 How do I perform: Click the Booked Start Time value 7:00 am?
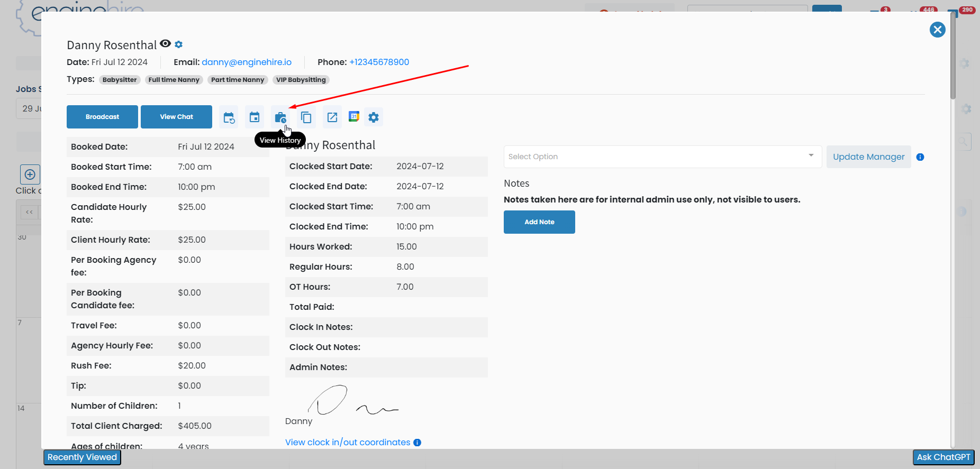195,167
